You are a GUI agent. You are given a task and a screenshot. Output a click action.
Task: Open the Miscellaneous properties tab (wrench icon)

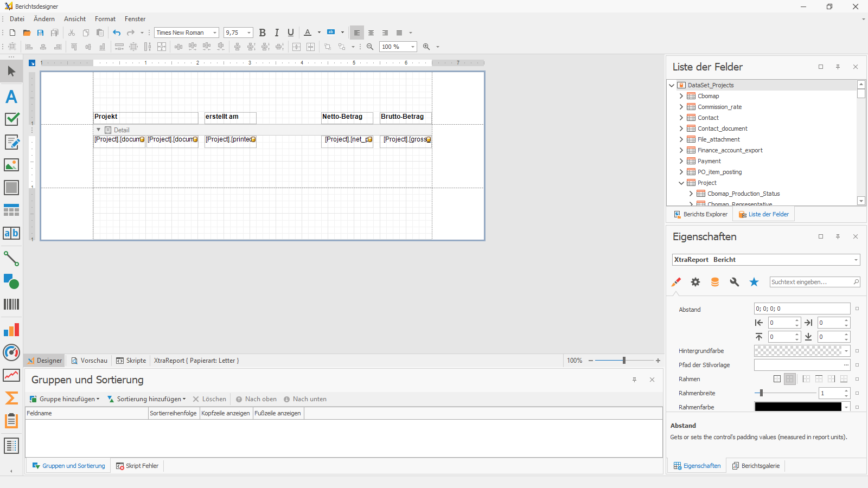(x=735, y=282)
